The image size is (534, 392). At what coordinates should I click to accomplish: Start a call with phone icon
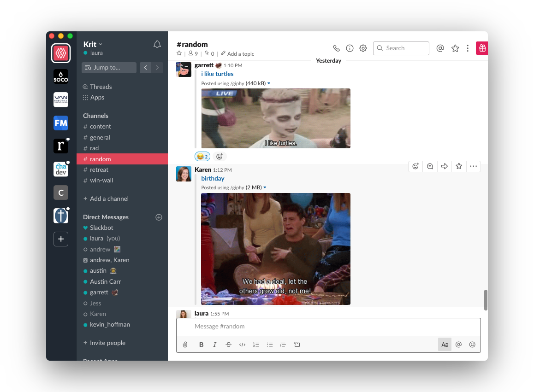coord(337,48)
